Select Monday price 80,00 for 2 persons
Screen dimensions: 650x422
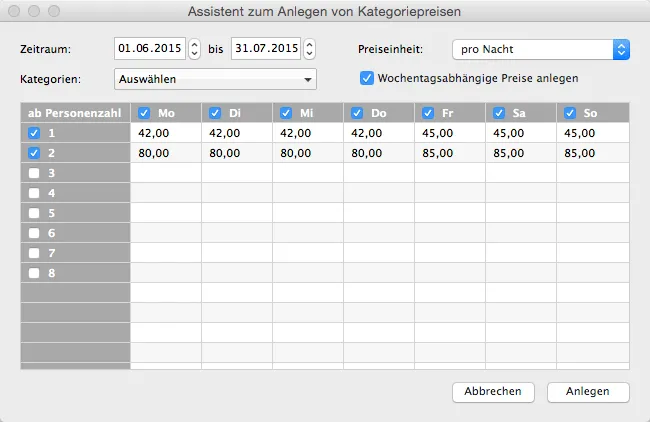pos(166,153)
